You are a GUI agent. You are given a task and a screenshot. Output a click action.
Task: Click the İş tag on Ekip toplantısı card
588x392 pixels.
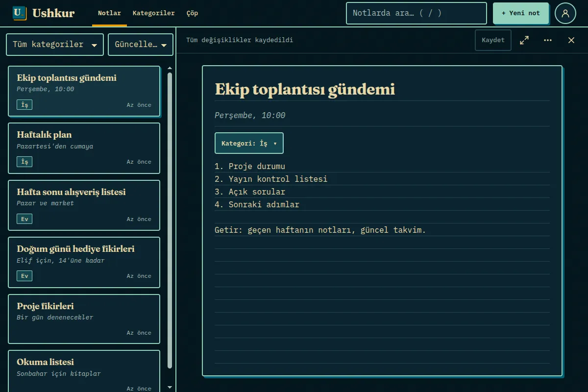pos(24,105)
